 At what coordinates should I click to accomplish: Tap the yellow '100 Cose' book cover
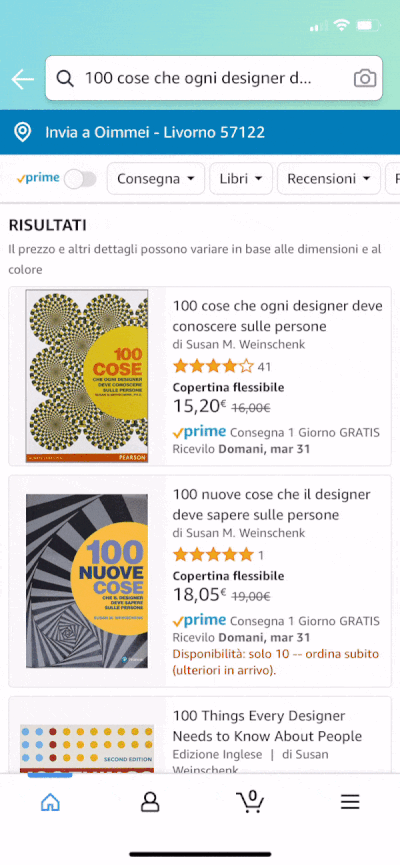click(87, 376)
